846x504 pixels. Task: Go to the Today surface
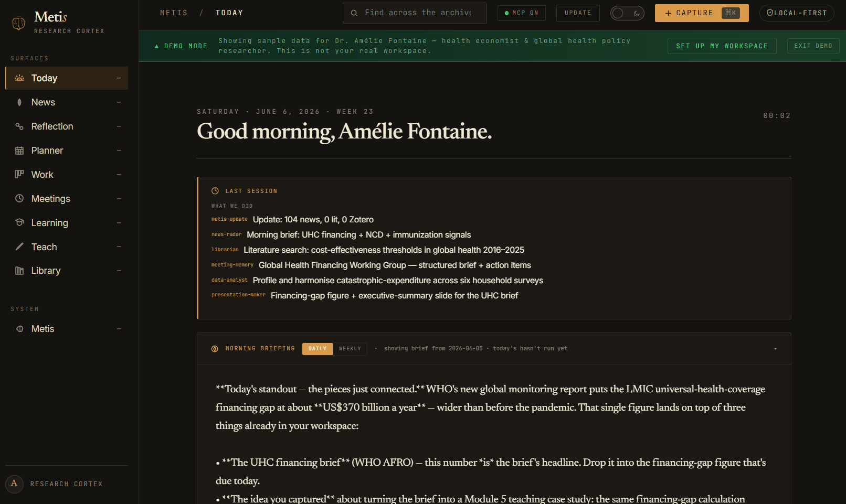point(67,78)
